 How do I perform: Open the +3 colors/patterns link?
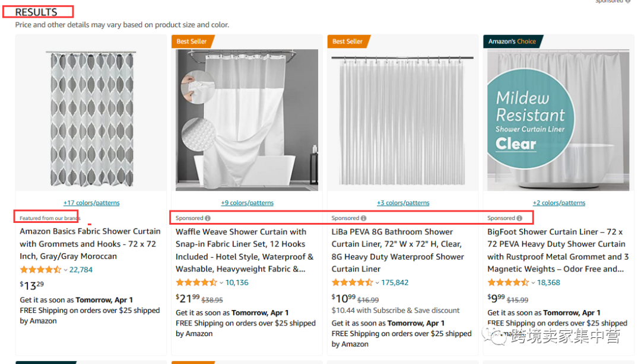coord(403,203)
